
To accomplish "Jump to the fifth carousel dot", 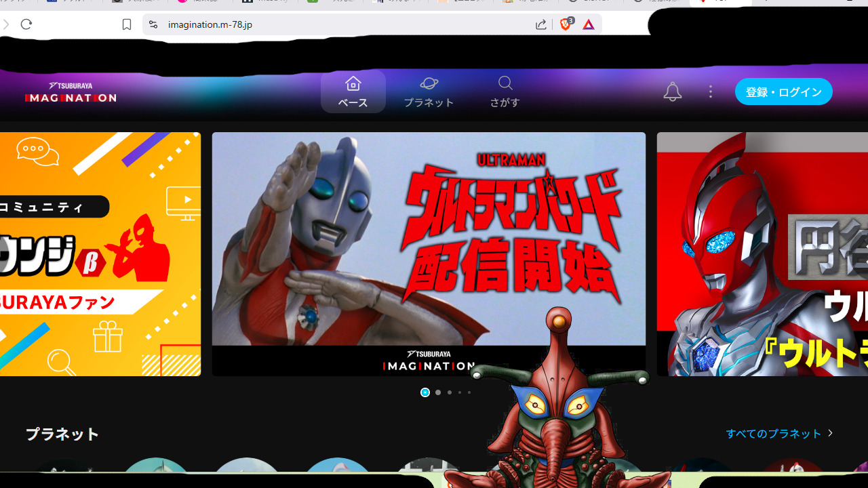I will [x=469, y=392].
